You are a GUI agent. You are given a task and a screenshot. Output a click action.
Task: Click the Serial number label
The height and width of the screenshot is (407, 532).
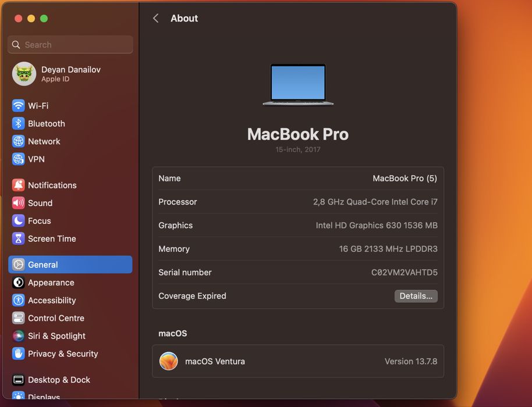(x=185, y=273)
